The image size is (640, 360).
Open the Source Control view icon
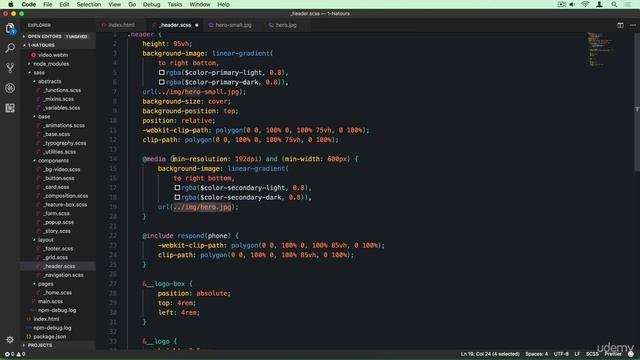click(x=10, y=68)
